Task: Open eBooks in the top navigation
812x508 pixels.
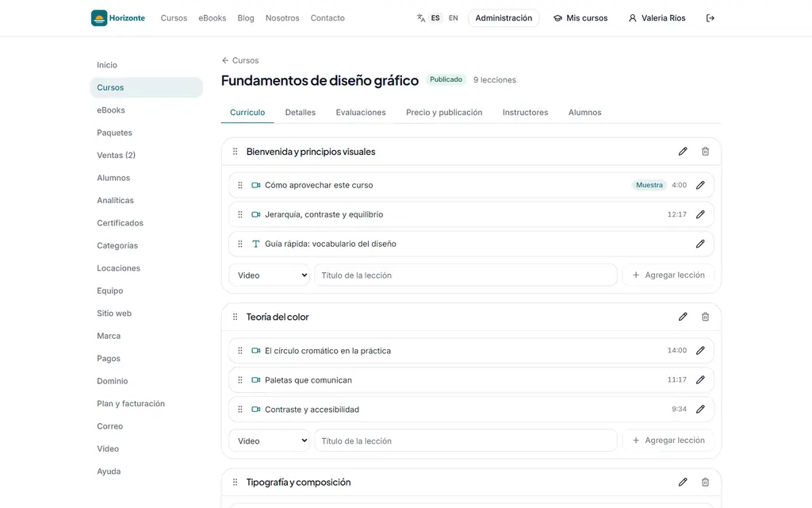Action: coord(213,18)
